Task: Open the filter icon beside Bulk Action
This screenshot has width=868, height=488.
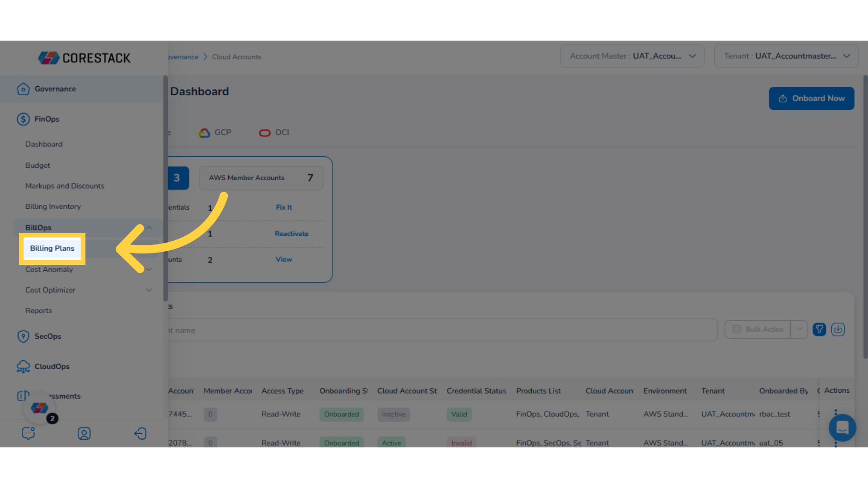Action: (819, 329)
